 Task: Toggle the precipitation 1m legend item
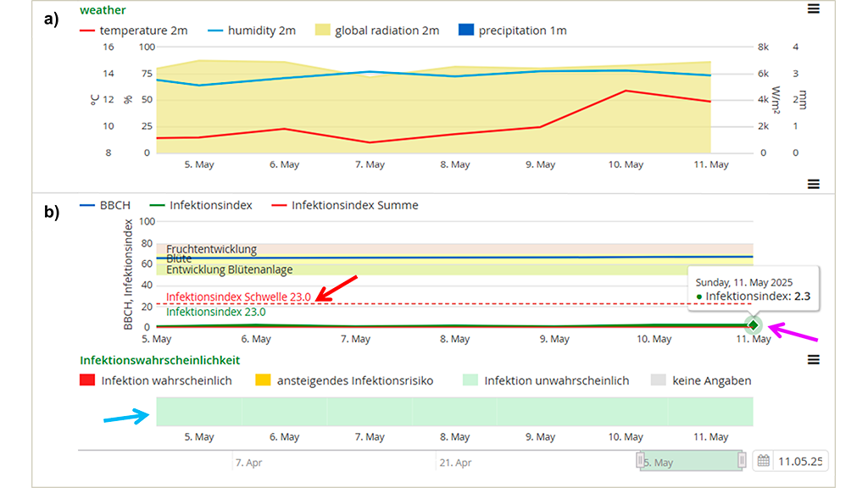[512, 30]
